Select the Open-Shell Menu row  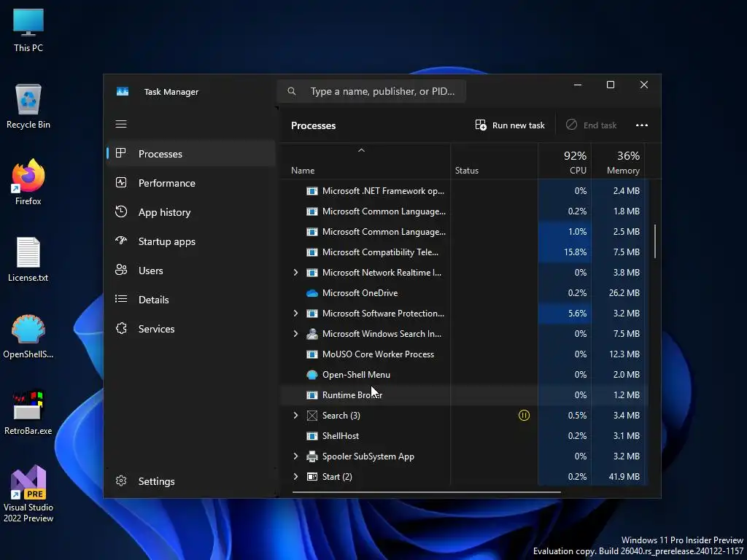pos(463,375)
